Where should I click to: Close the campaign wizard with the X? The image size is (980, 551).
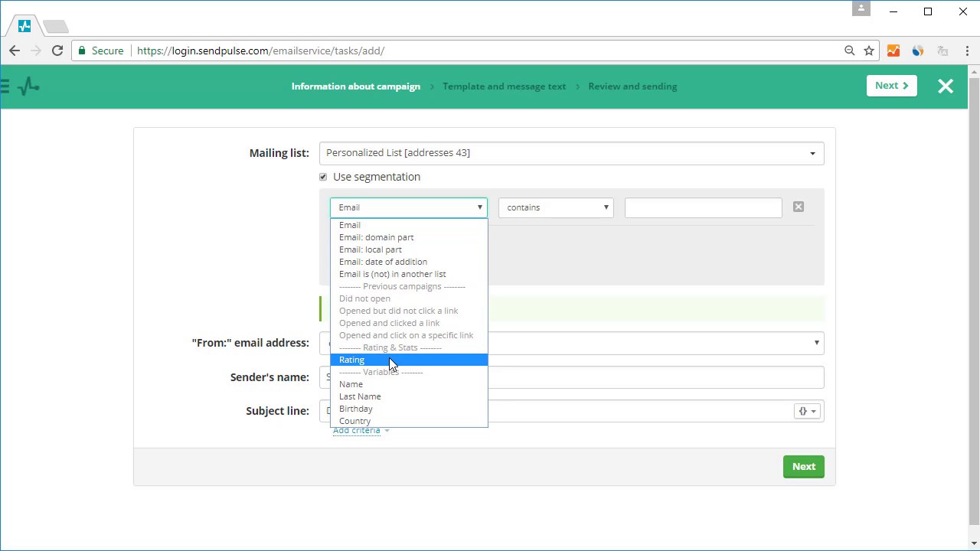click(946, 86)
